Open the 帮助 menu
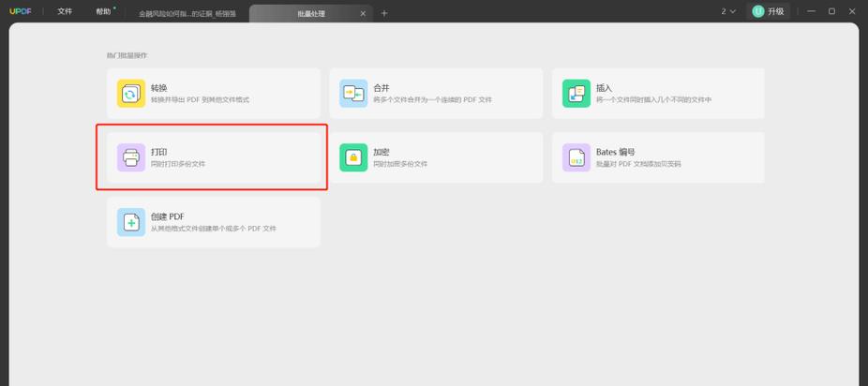Viewport: 868px width, 386px height. tap(103, 11)
